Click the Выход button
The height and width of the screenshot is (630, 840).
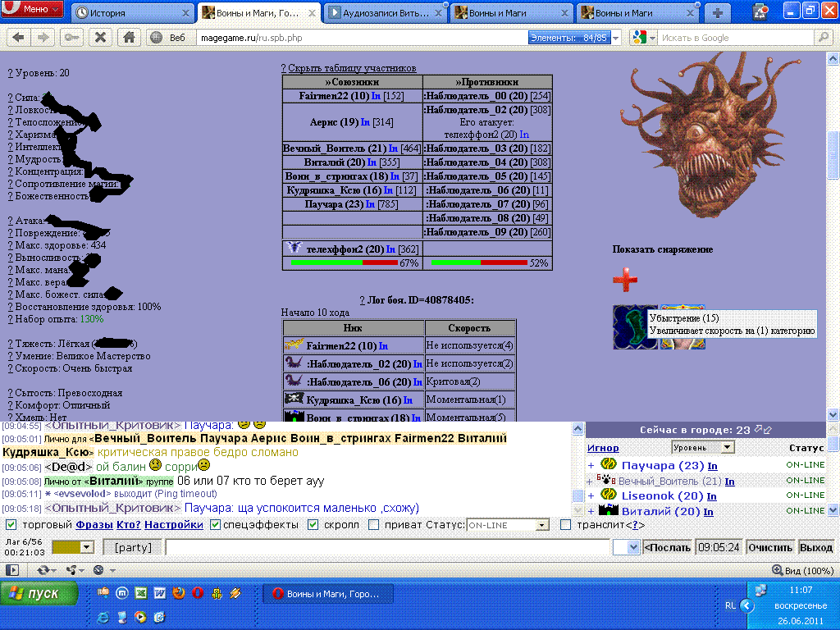816,547
